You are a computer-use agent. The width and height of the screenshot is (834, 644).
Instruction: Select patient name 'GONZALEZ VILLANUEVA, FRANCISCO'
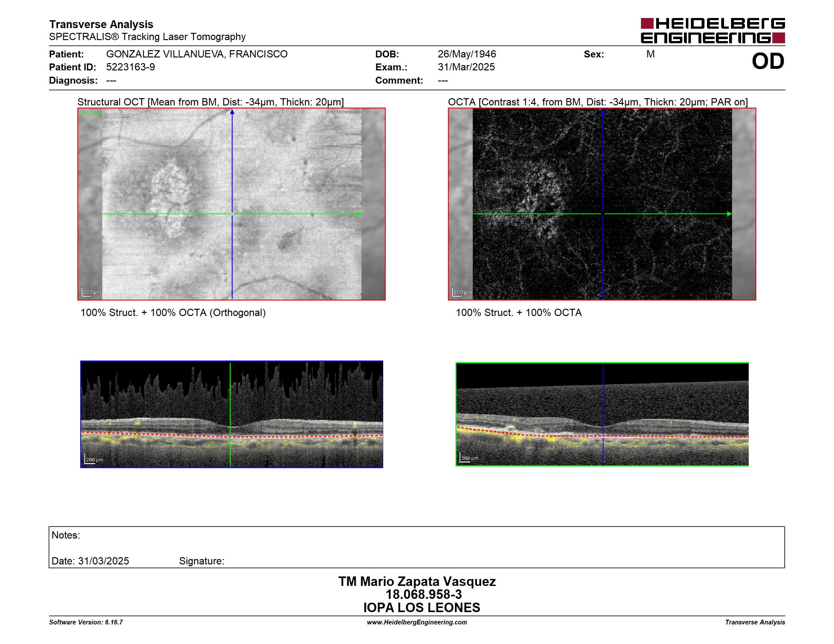(x=197, y=54)
